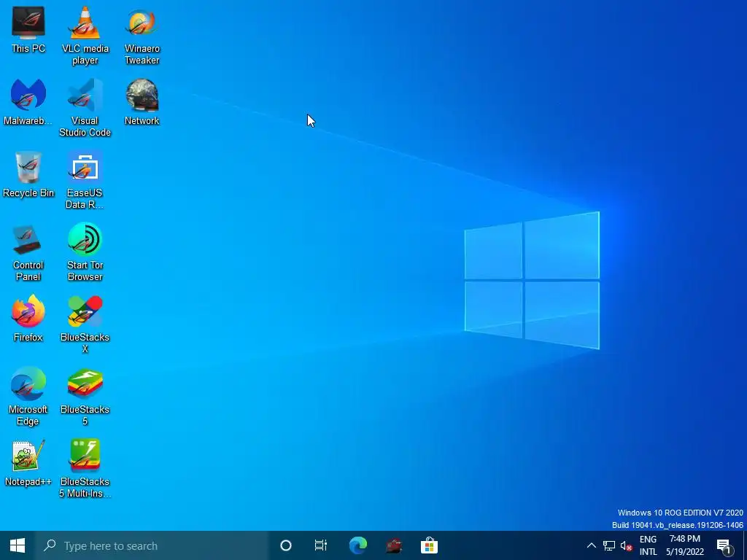
Task: Open the red ROG app on taskbar
Action: click(x=393, y=545)
